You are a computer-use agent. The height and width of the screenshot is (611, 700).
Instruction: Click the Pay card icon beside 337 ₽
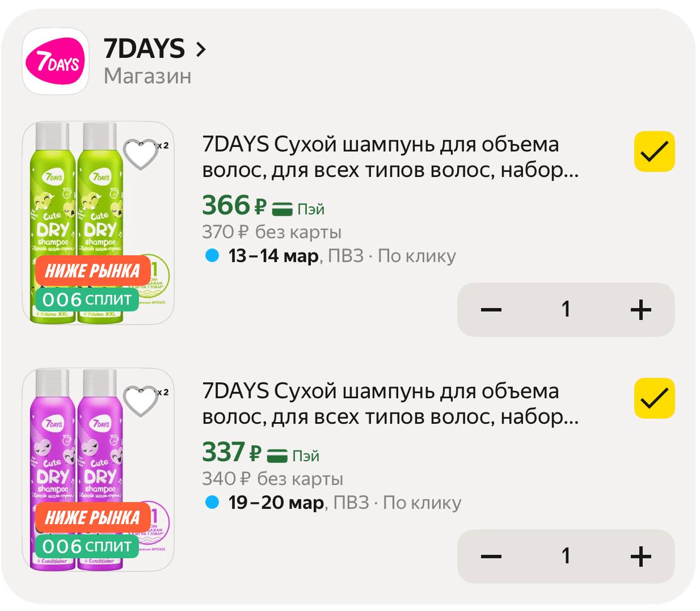277,456
